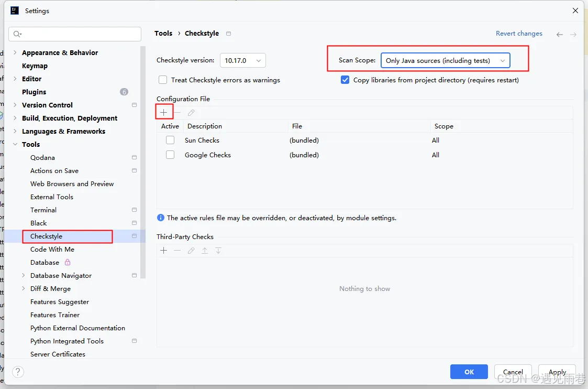Click the Revert changes link
588x389 pixels.
(519, 33)
